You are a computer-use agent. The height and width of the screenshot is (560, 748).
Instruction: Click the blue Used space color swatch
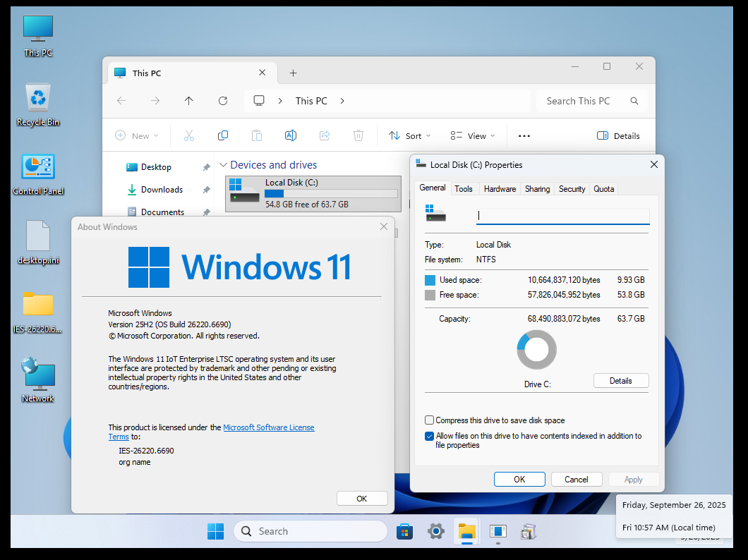(x=430, y=280)
